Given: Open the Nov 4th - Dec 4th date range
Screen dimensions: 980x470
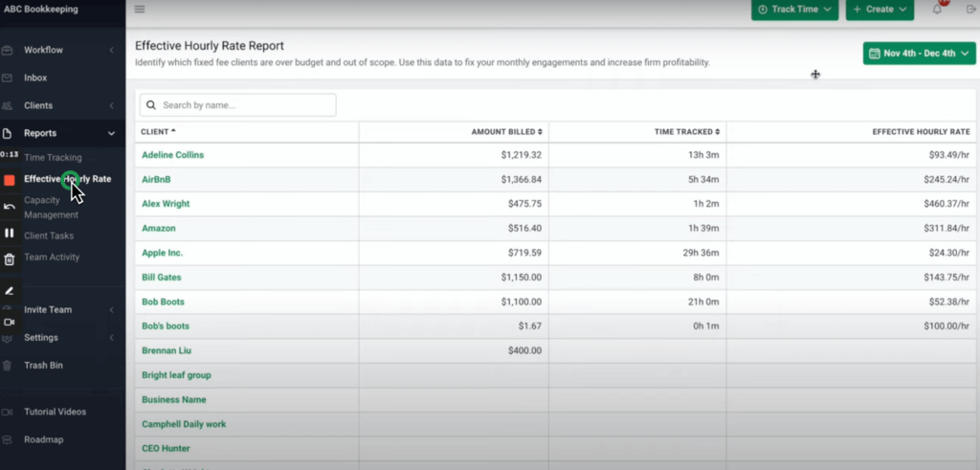Looking at the screenshot, I should point(920,53).
